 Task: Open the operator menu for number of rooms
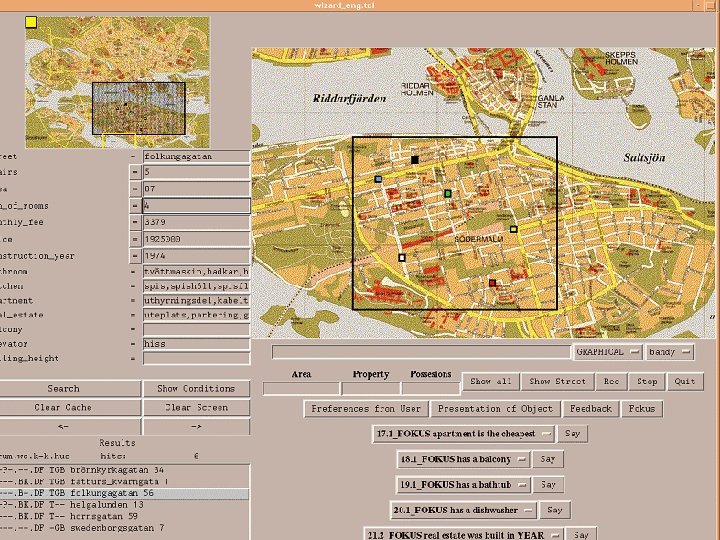point(135,206)
